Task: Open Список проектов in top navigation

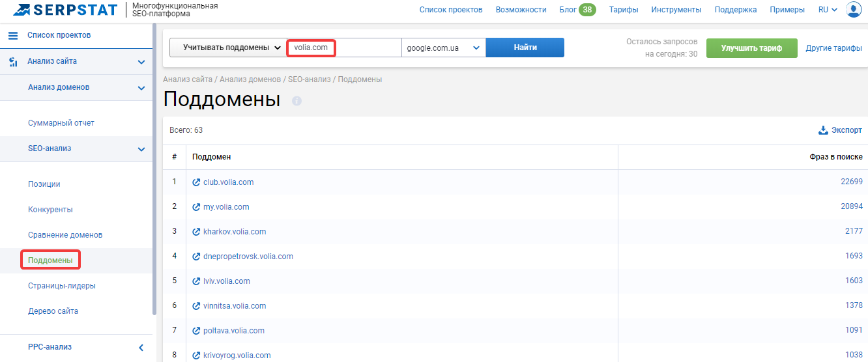Action: coord(451,10)
